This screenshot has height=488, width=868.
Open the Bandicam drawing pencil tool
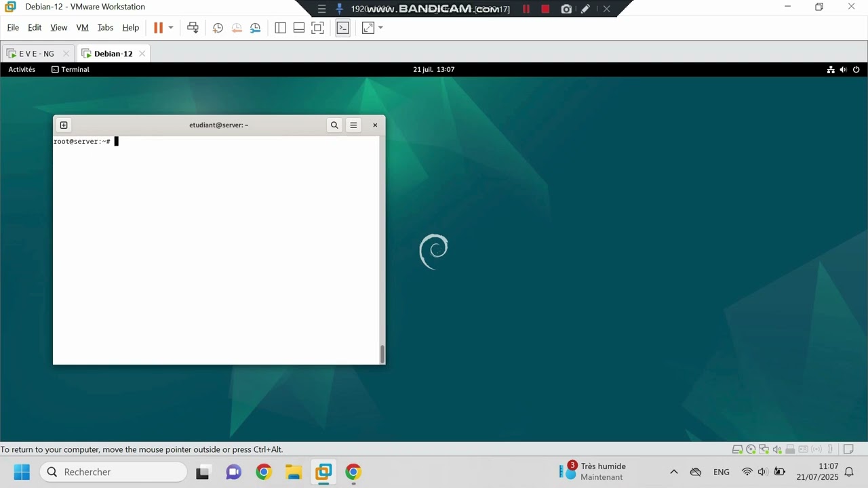coord(585,9)
